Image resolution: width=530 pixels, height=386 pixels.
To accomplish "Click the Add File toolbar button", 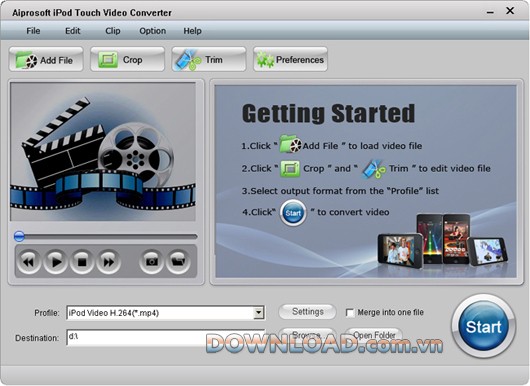I will point(46,59).
